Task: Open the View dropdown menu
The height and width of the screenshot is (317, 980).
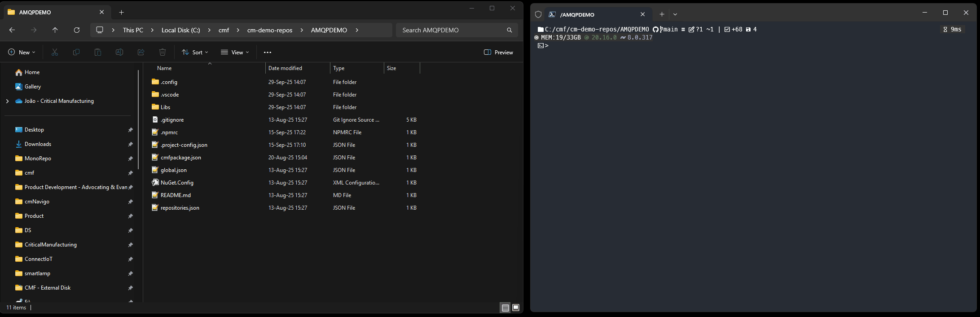Action: pyautogui.click(x=235, y=53)
